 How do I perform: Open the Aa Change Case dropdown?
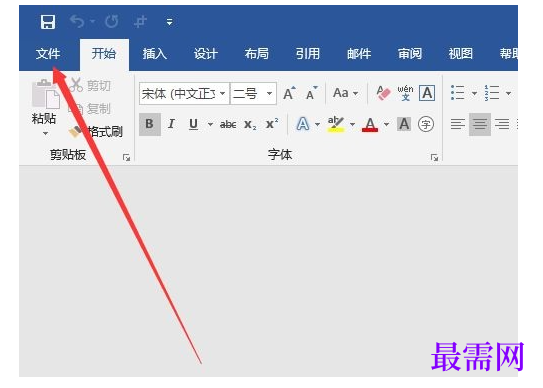click(345, 93)
